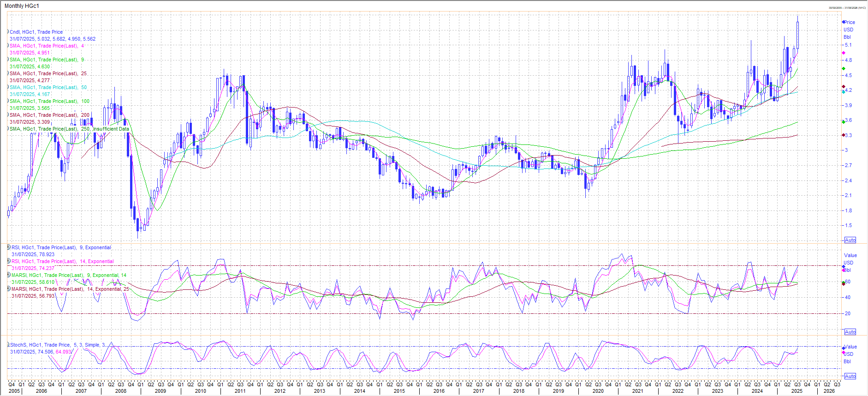
Task: Click blue RSI 9 marker on RSI pane axis
Action: (x=844, y=267)
